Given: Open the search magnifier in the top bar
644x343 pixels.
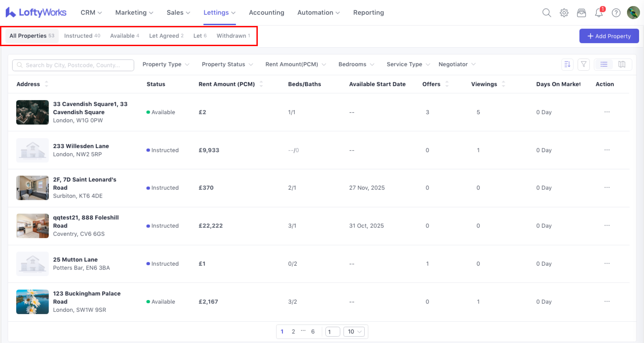Looking at the screenshot, I should click(x=546, y=13).
